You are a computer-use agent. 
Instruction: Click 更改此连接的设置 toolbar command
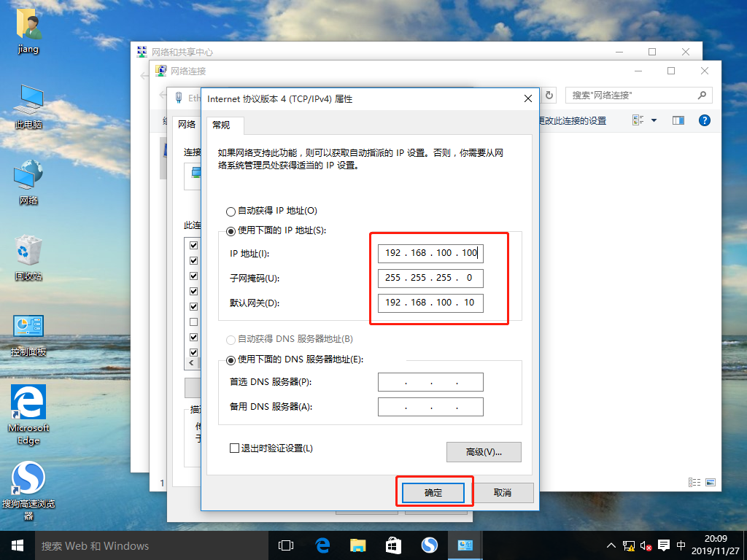(573, 121)
